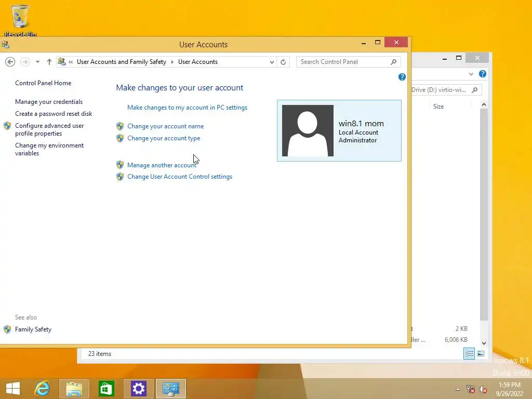Viewport: 532px width, 399px height.
Task: Click the scroll up arrow in File Explorer
Action: 484,105
